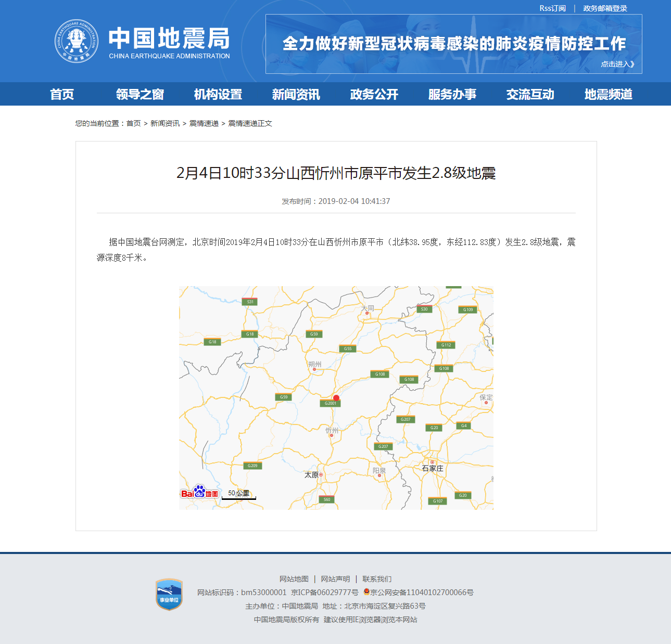Click the 50公里 map scale bar
The height and width of the screenshot is (644, 671).
click(238, 494)
